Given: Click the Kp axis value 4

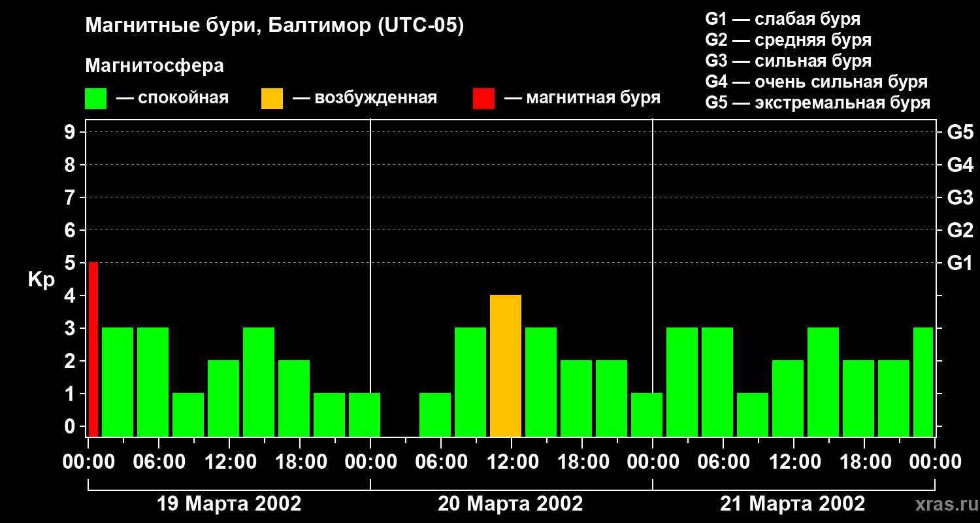Looking at the screenshot, I should click(71, 295).
